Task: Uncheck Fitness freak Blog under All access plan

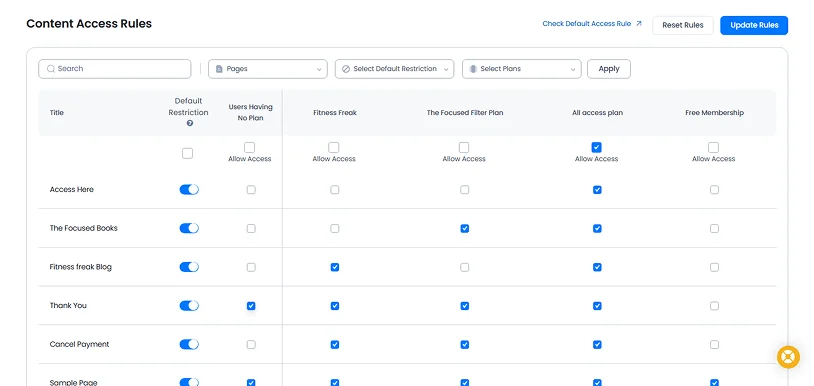Action: (597, 267)
